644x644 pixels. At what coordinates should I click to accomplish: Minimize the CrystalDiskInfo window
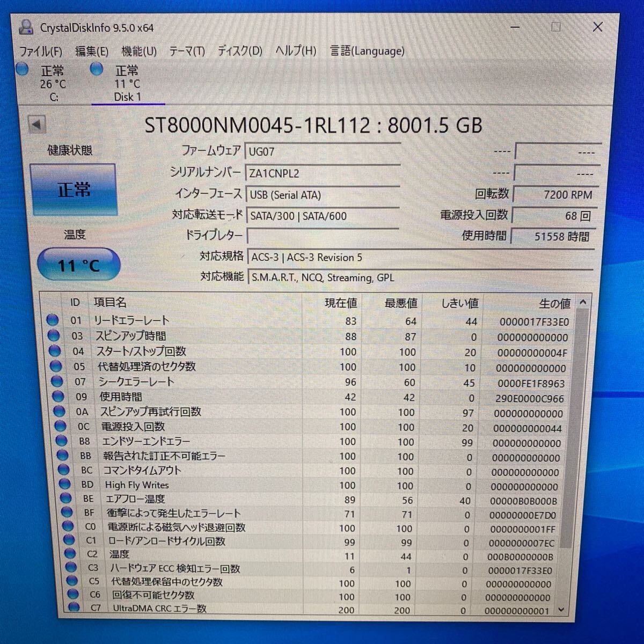point(515,26)
